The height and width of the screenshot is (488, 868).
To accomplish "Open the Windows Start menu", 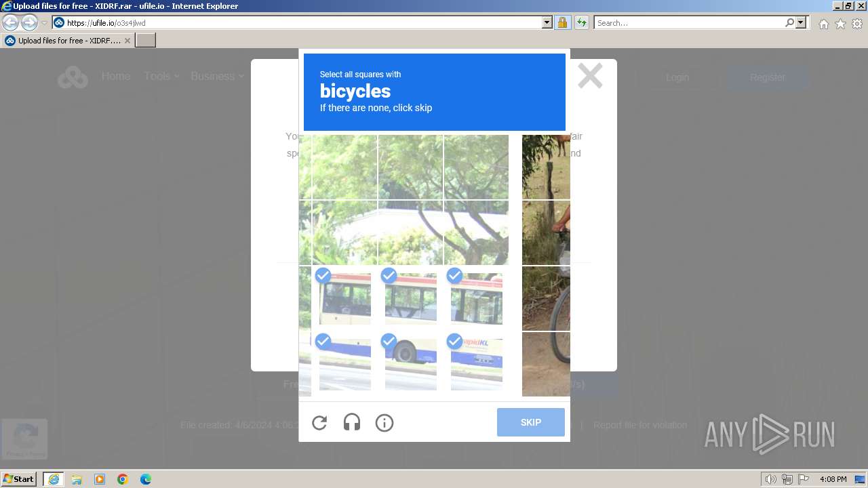I will 19,479.
